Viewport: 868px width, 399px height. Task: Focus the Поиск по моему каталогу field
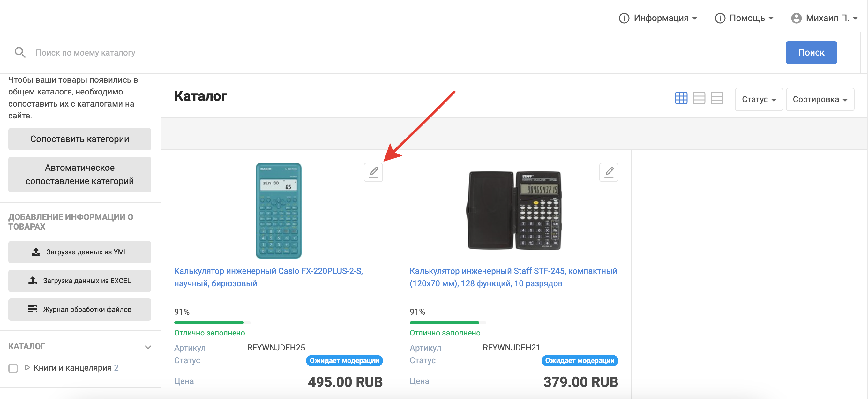(x=404, y=53)
